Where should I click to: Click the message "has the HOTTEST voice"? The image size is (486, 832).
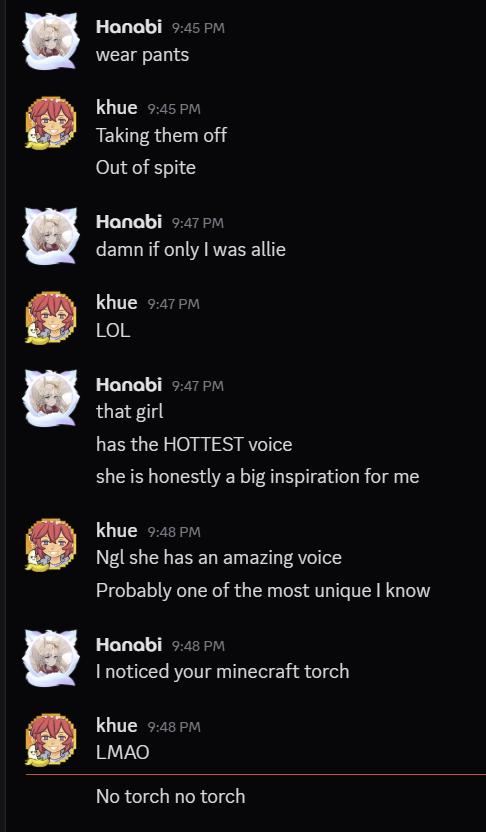(194, 444)
